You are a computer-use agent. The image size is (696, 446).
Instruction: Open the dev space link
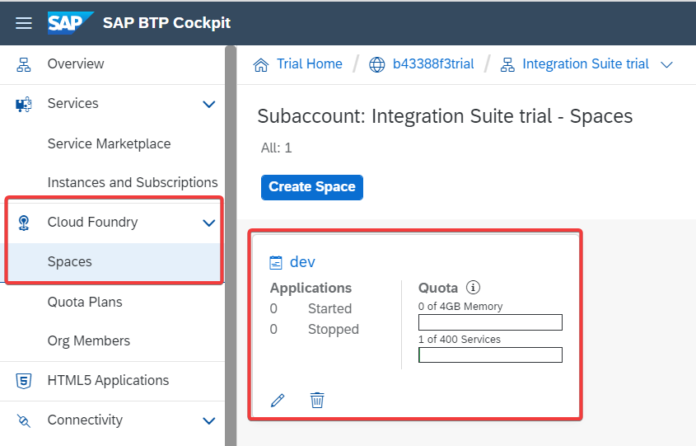(x=302, y=262)
